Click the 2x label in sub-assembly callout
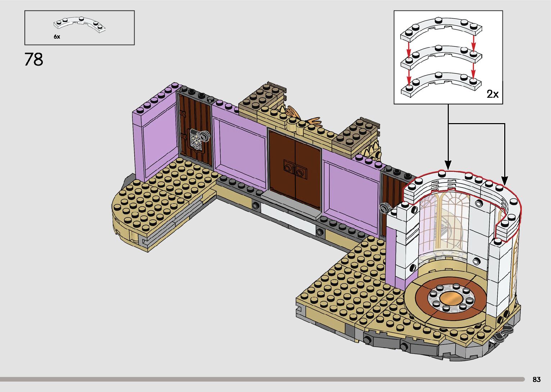 click(x=492, y=94)
